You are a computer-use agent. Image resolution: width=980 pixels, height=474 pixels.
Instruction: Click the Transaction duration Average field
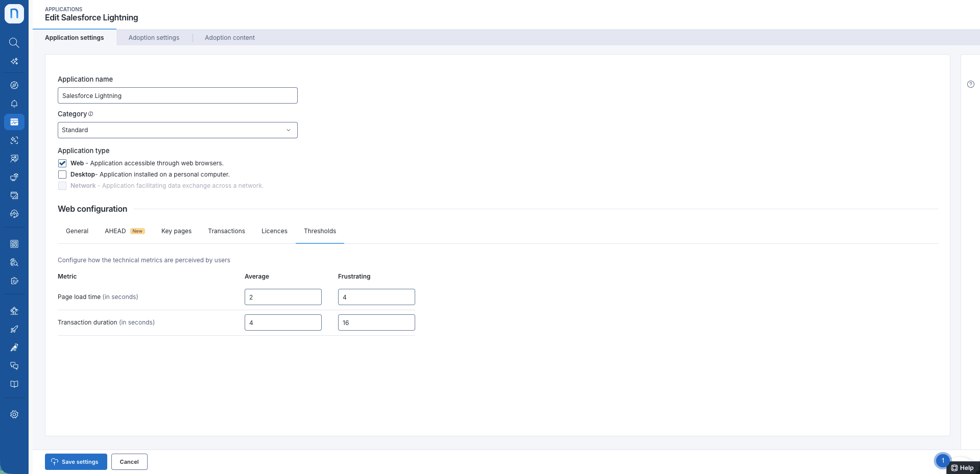283,322
